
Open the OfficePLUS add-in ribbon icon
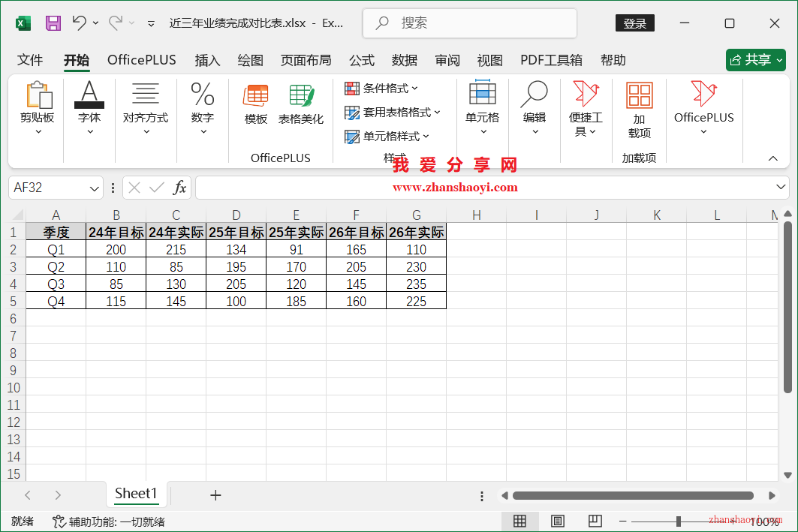click(704, 108)
